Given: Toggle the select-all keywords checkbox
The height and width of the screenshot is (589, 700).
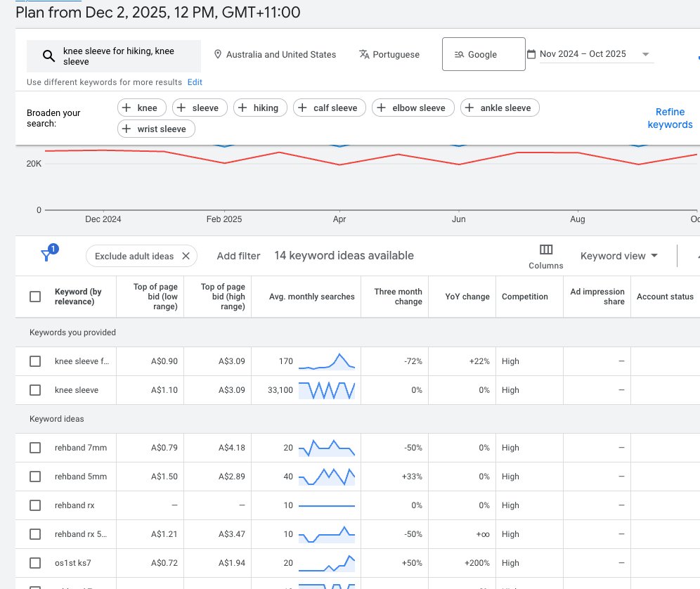Looking at the screenshot, I should click(x=35, y=297).
